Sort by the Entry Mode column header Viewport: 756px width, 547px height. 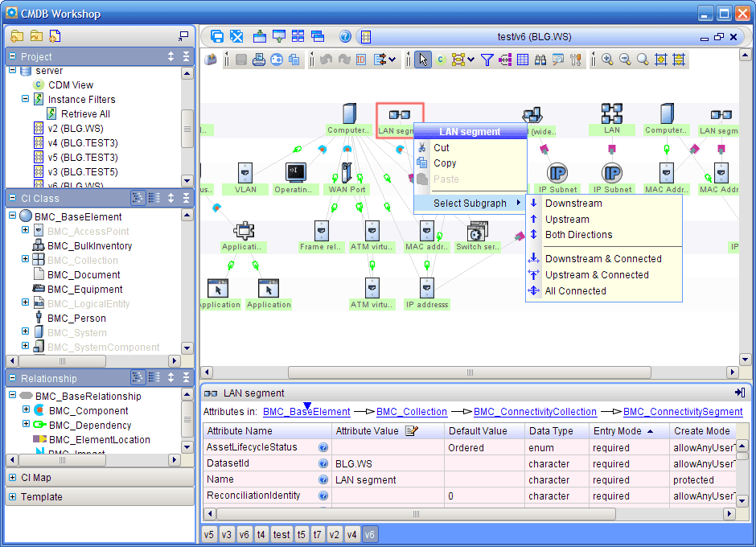[x=629, y=430]
